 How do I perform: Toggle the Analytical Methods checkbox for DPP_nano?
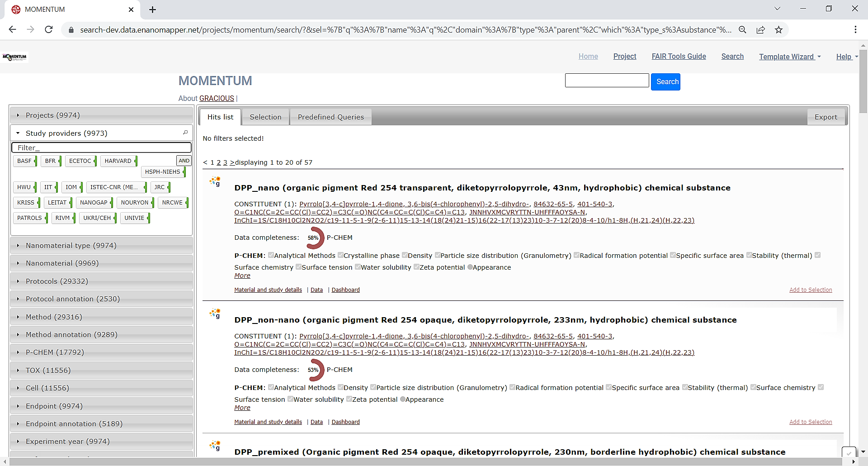coord(271,255)
